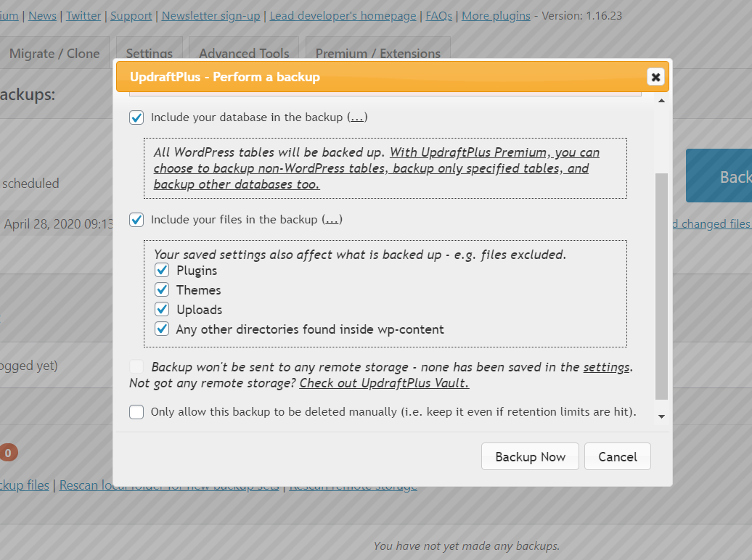Expand database options ellipsis link
752x560 pixels.
tap(357, 118)
